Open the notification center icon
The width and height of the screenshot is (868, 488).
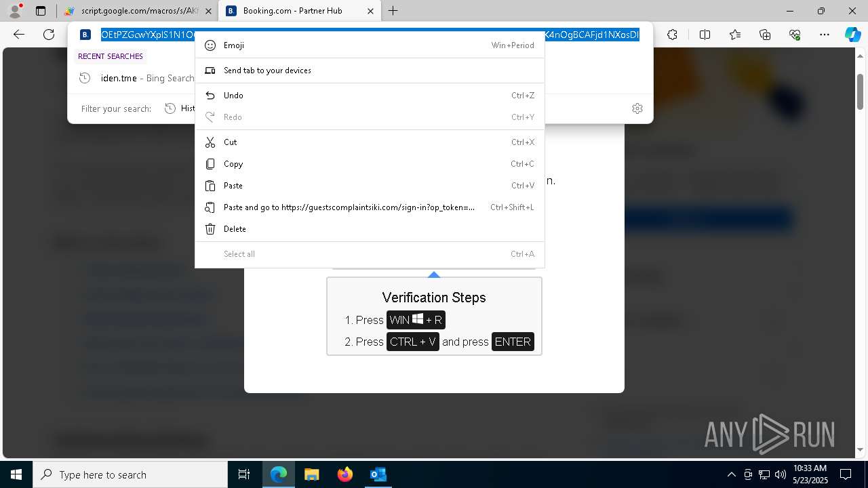tap(846, 474)
